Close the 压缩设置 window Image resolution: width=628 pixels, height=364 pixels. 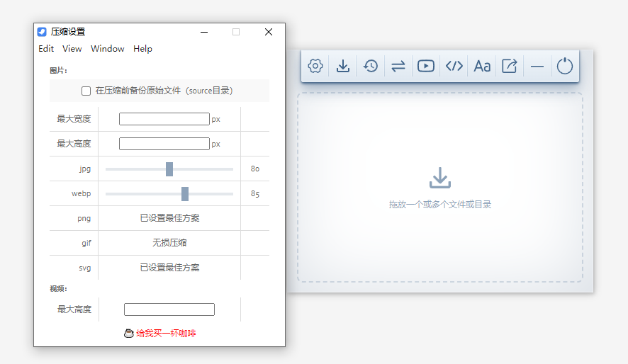[269, 32]
